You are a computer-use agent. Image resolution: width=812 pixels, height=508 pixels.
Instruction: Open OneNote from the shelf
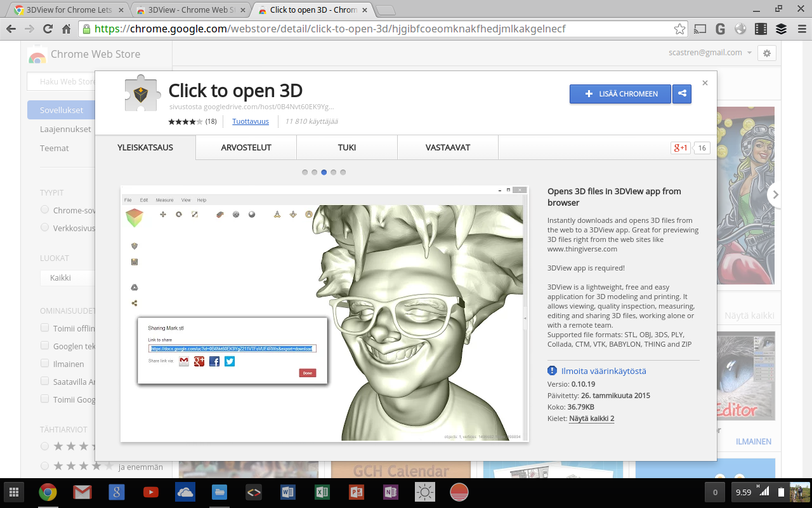[x=391, y=492]
